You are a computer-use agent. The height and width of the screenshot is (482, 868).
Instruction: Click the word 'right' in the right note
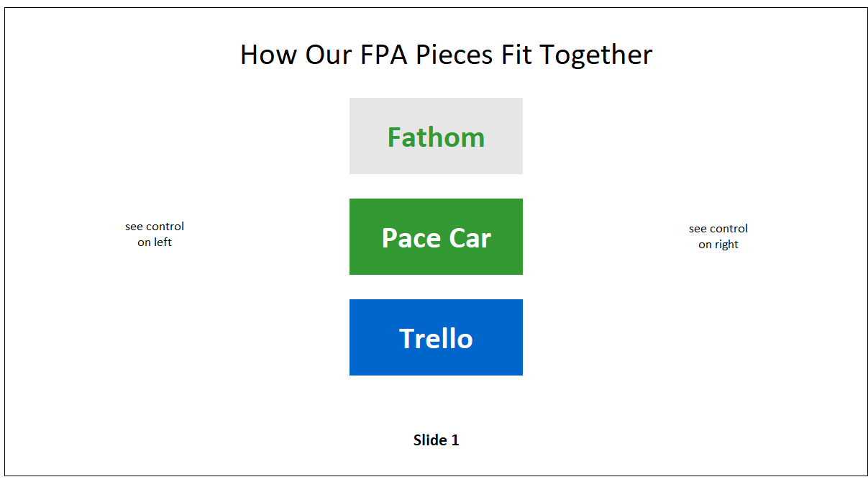(727, 245)
